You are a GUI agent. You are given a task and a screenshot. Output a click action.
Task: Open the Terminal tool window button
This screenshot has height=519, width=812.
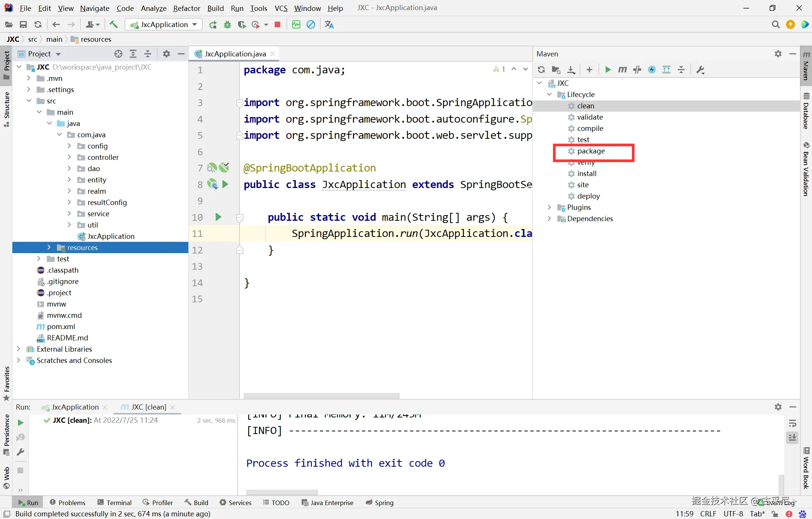pyautogui.click(x=115, y=502)
